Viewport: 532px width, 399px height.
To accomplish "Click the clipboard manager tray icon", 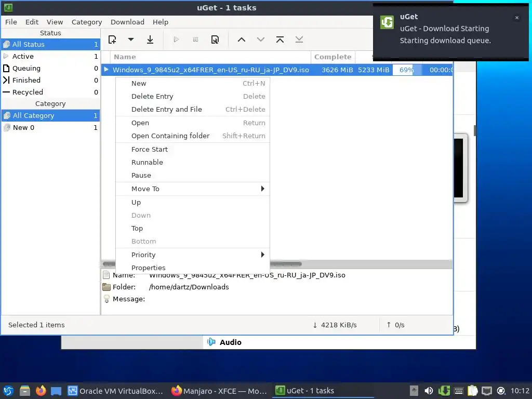I will [473, 391].
